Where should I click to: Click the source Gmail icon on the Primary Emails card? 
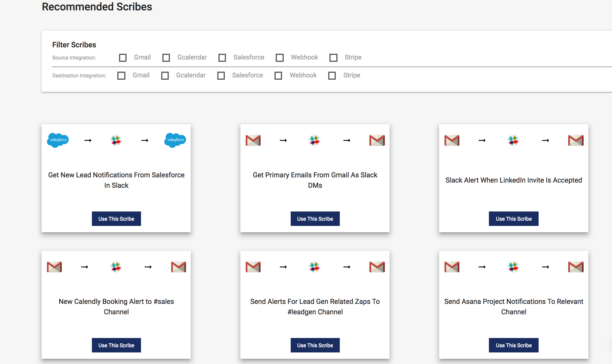point(253,140)
